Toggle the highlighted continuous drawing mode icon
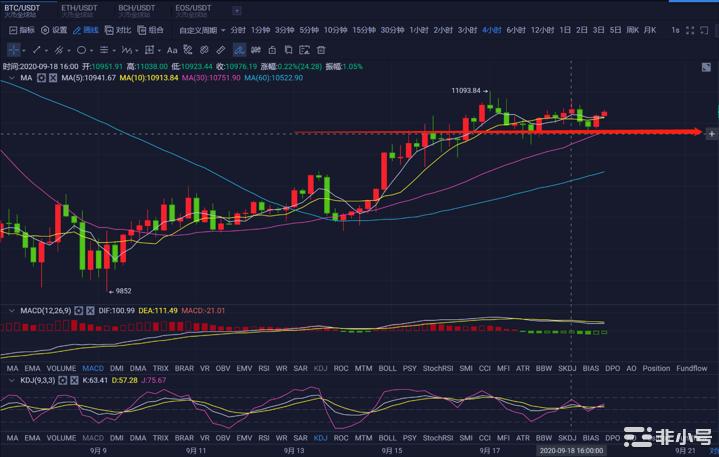 click(239, 50)
